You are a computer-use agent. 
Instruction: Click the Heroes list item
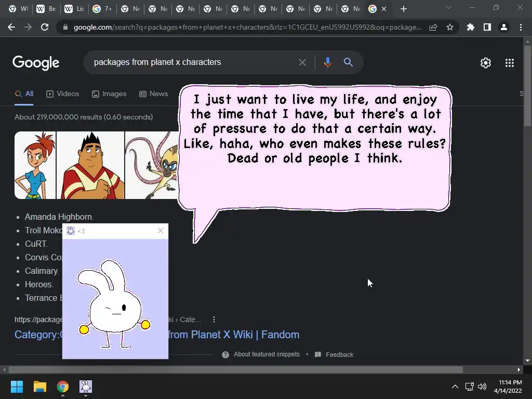point(39,284)
